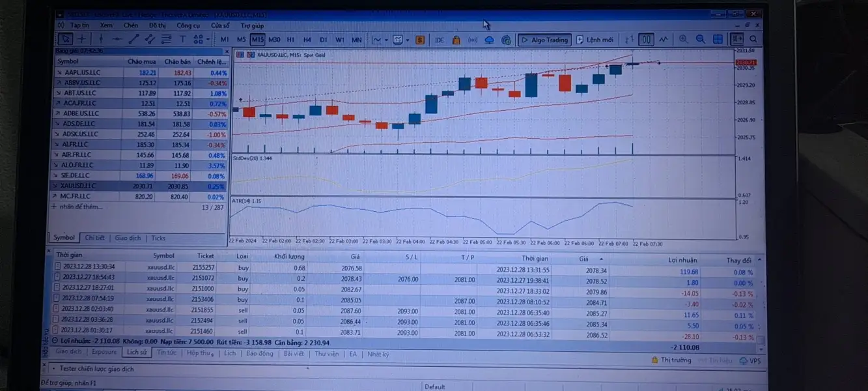Viewport: 868px width, 391px height.
Task: Open the Market shopping bag icon
Action: pos(456,40)
